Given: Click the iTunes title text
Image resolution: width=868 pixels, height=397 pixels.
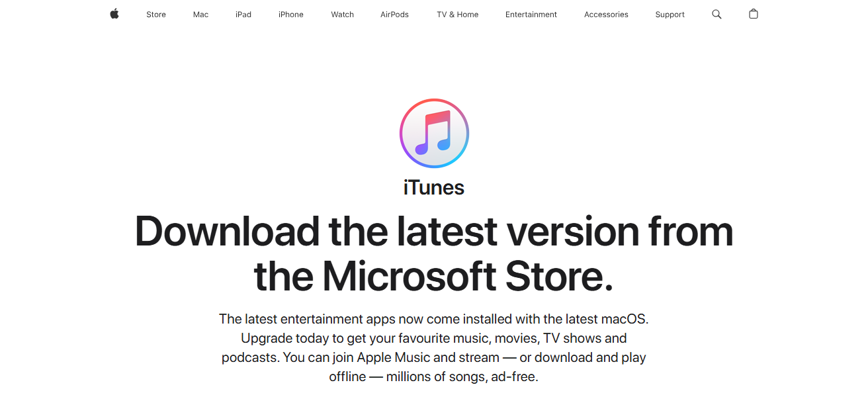Looking at the screenshot, I should click(434, 188).
